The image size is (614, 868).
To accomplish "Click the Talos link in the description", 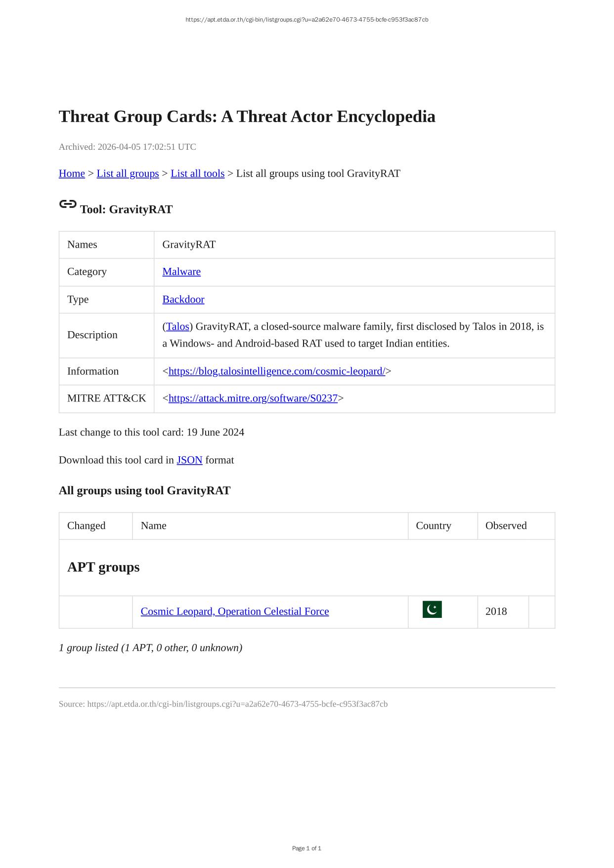I will (177, 327).
